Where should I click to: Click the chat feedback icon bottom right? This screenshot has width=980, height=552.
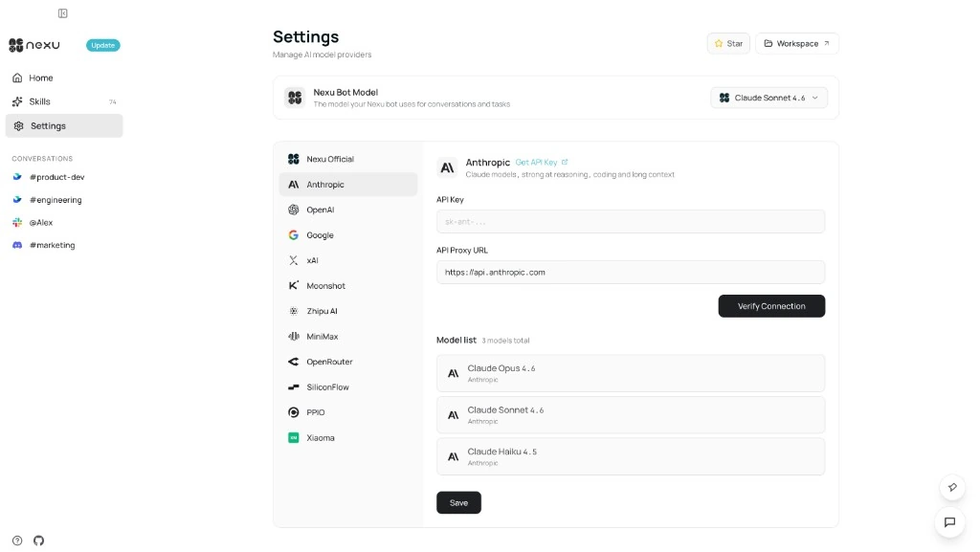click(x=949, y=522)
